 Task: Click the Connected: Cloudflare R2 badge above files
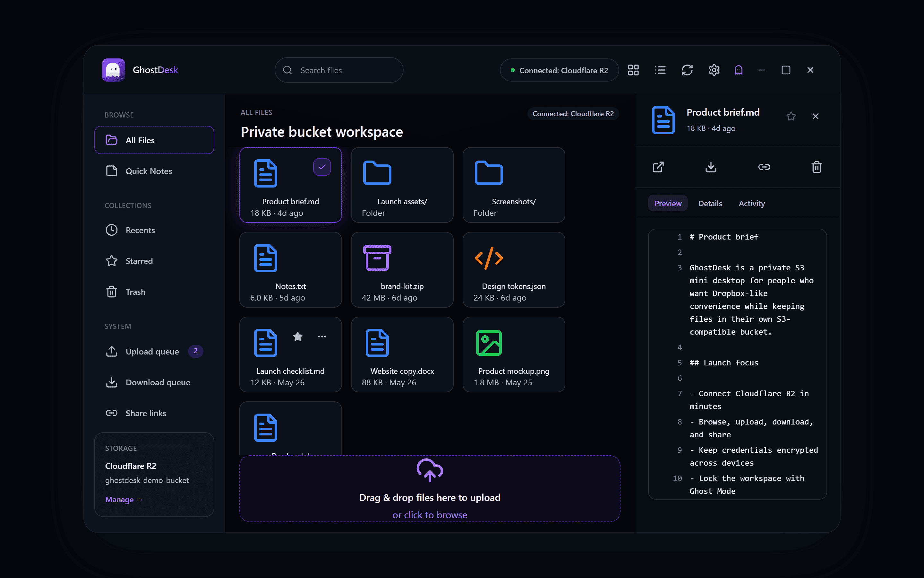(x=573, y=114)
